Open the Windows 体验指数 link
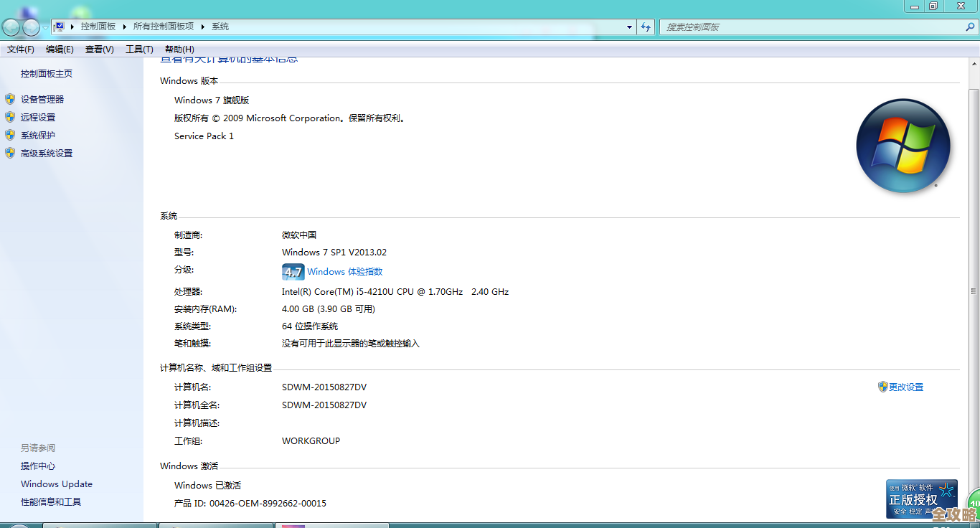This screenshot has width=980, height=528. pyautogui.click(x=344, y=272)
